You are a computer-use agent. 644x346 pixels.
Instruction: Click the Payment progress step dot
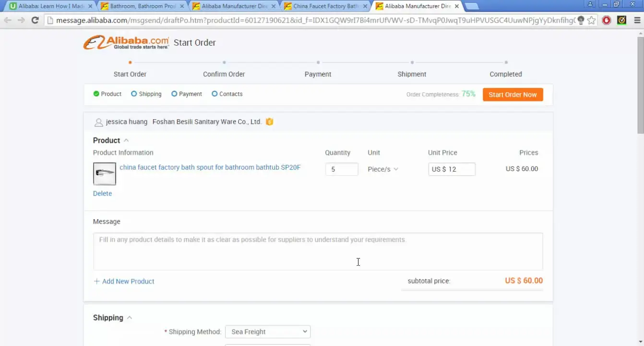[x=318, y=62]
